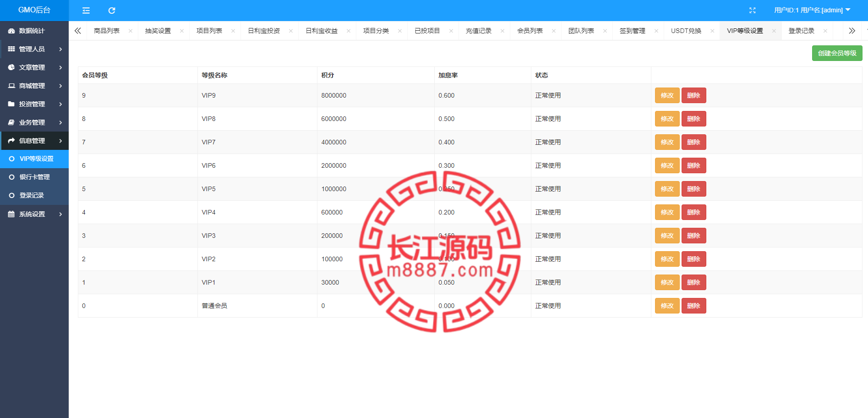Click the GMO后台 logo title
868x418 pixels.
click(34, 10)
